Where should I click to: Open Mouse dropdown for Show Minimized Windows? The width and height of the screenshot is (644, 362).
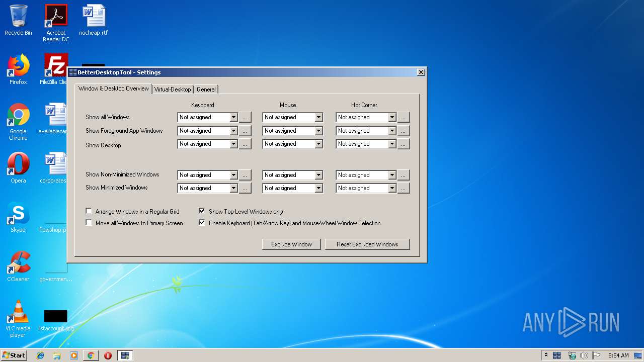(x=318, y=188)
